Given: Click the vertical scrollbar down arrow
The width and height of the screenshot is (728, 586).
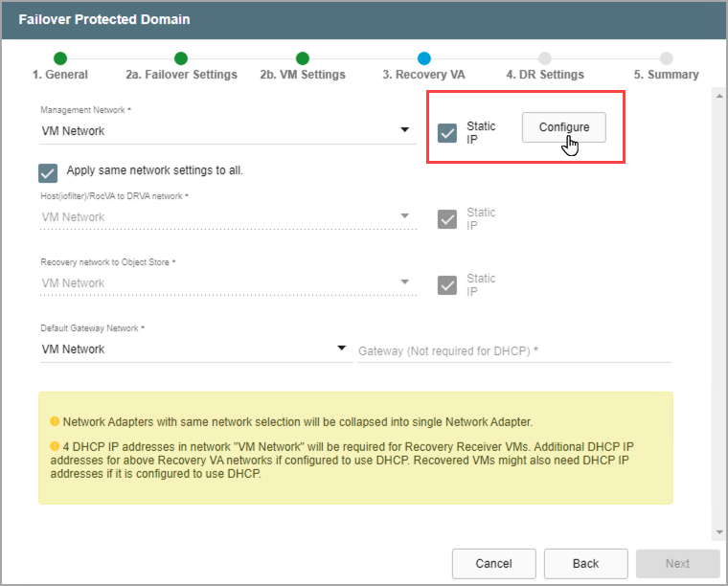Looking at the screenshot, I should [717, 531].
